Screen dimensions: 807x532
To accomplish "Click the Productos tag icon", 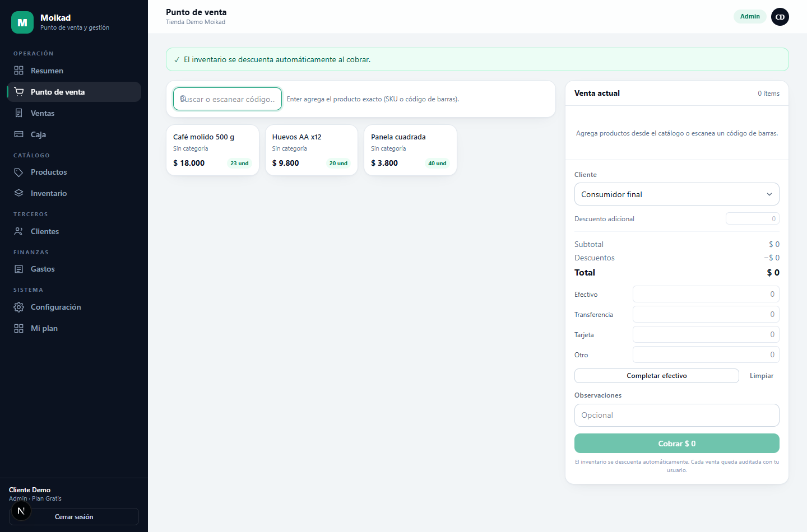I will point(19,172).
